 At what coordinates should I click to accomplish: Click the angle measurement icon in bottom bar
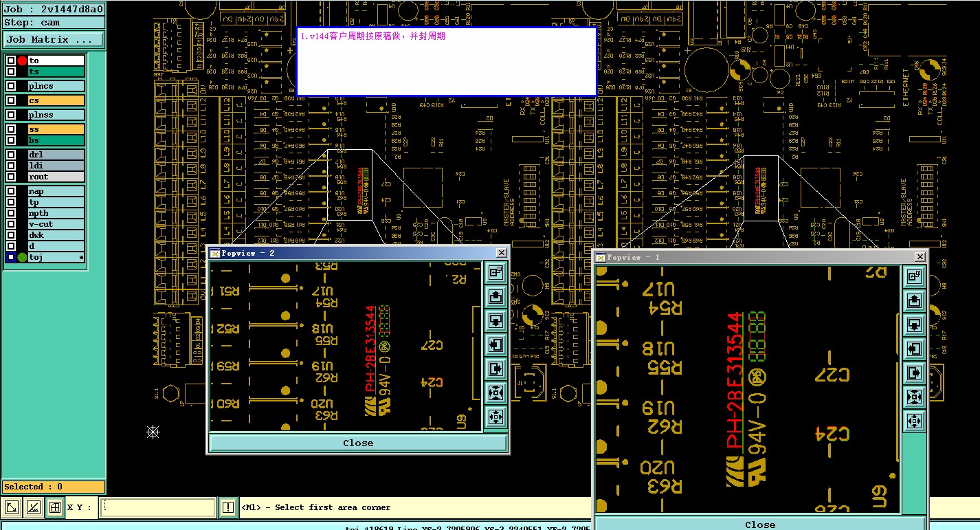tap(33, 508)
